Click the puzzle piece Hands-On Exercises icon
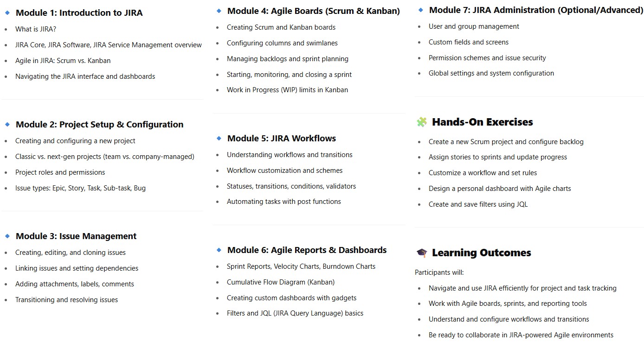Image resolution: width=644 pixels, height=348 pixels. pyautogui.click(x=421, y=122)
